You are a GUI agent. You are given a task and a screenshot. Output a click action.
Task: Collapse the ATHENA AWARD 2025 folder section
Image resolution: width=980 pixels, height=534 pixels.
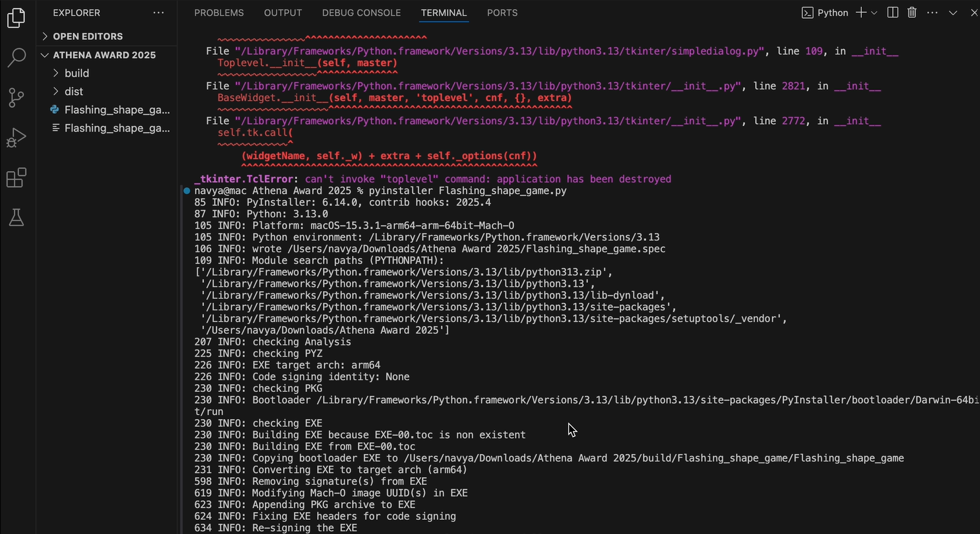point(107,55)
